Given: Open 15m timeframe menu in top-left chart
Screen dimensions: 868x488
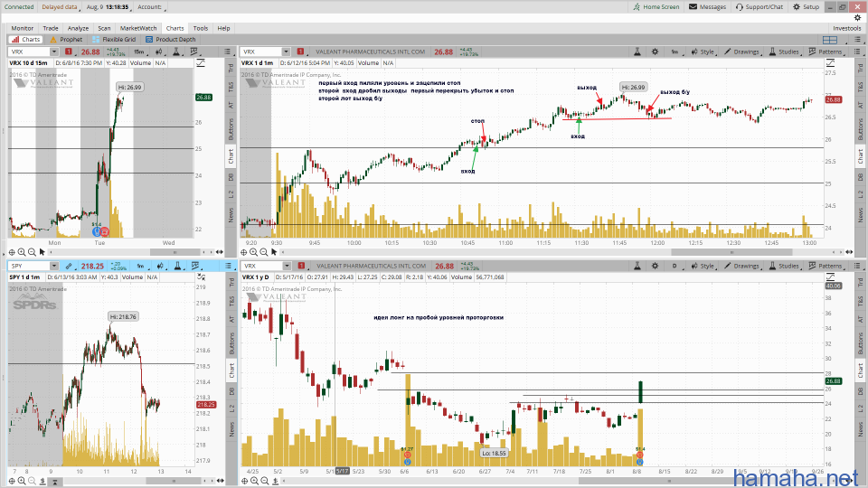Looking at the screenshot, I should coord(139,52).
